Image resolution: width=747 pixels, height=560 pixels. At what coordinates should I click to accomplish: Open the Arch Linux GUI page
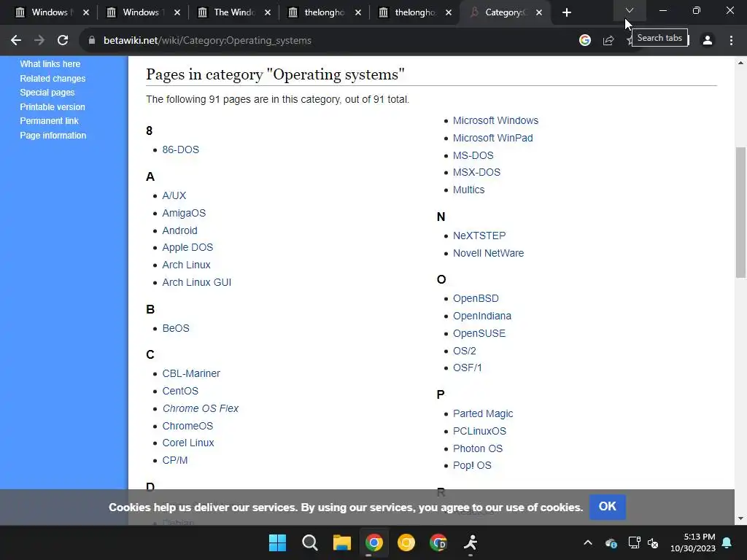point(197,282)
